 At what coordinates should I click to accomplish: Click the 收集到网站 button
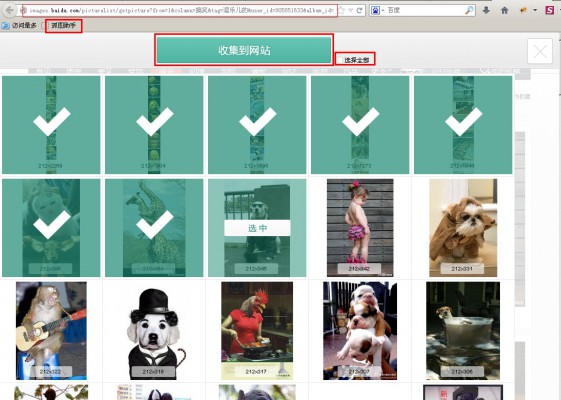[x=244, y=50]
